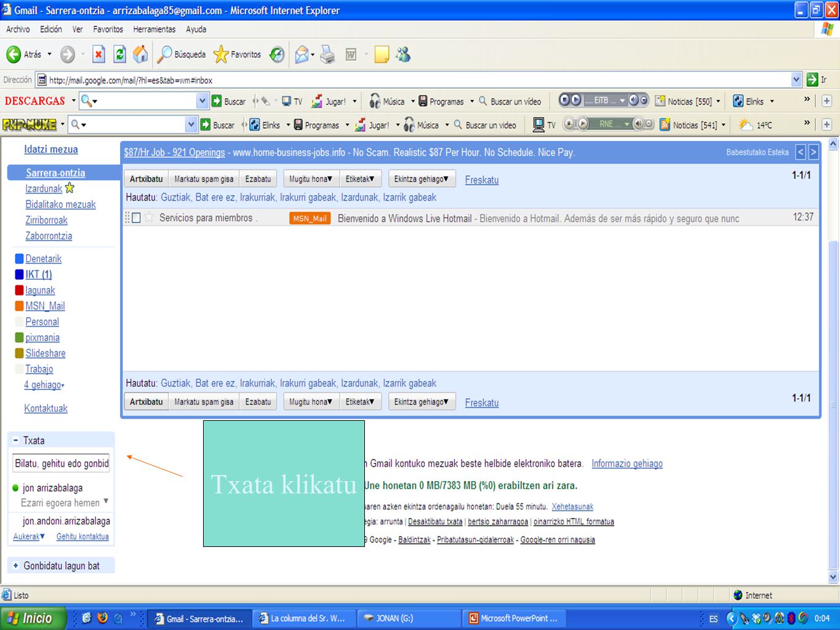Click the chat search field Bilatu, gehitu edo gonbidatu
The image size is (840, 630).
pos(61,463)
